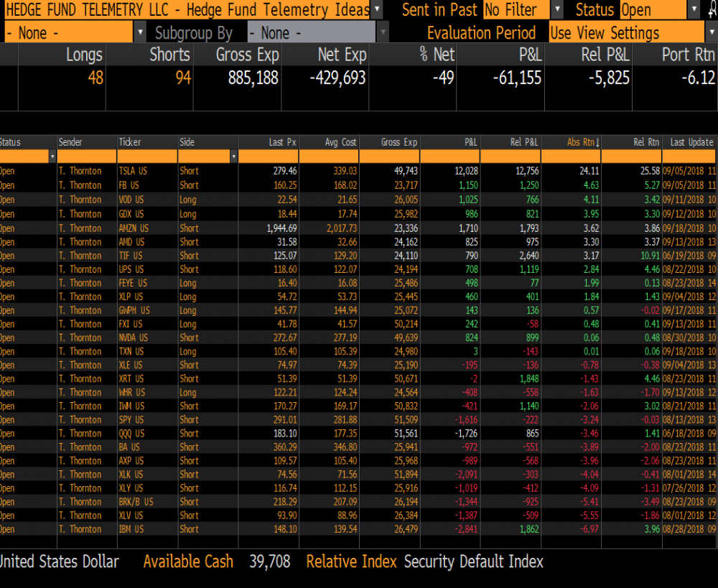This screenshot has width=718, height=588.
Task: Select the XLK US ticker
Action: (x=131, y=475)
